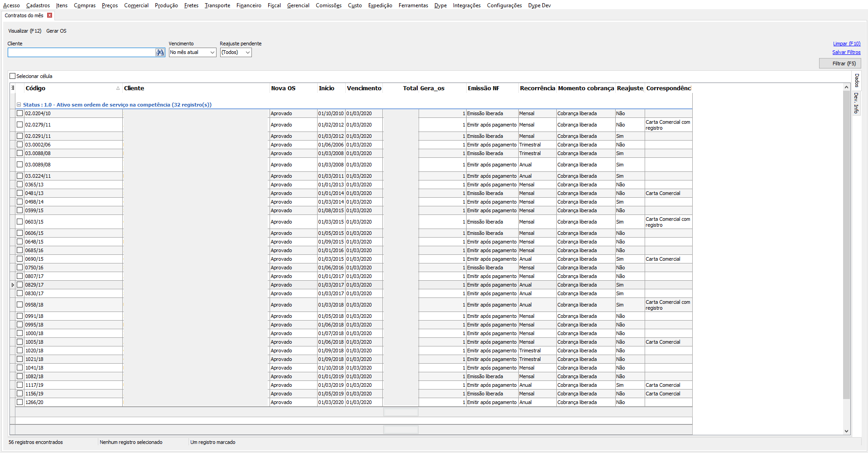Open the Financeiro menu
868x453 pixels.
249,5
